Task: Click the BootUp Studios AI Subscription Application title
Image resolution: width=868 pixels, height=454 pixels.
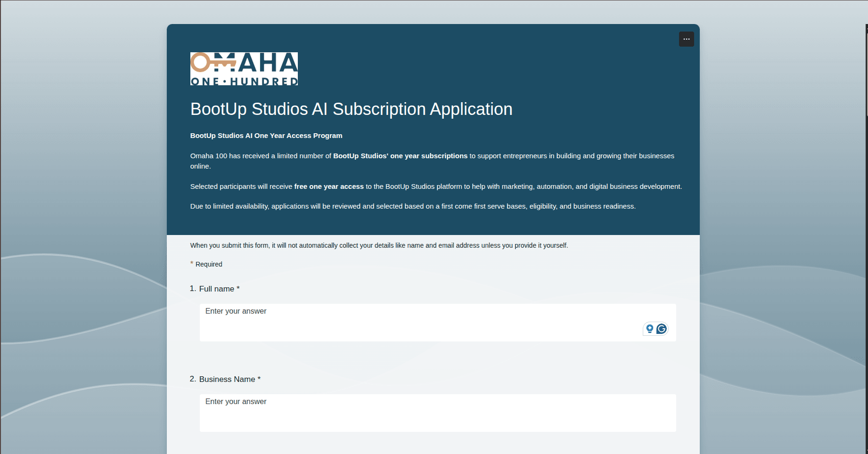Action: click(x=351, y=109)
